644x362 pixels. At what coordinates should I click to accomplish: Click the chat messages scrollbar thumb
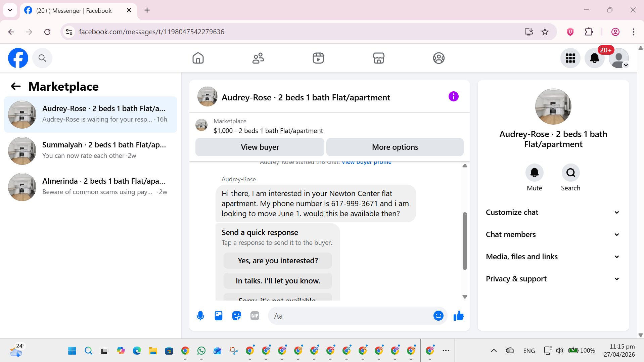coord(465,241)
